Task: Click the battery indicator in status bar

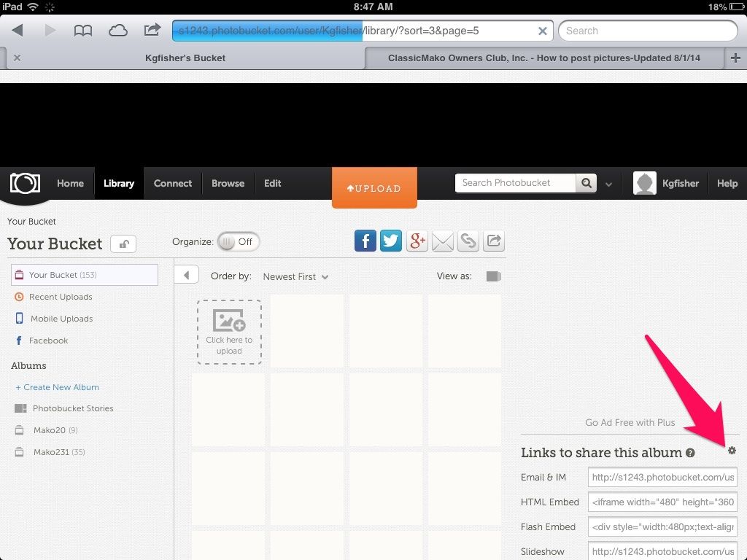Action: click(x=737, y=7)
